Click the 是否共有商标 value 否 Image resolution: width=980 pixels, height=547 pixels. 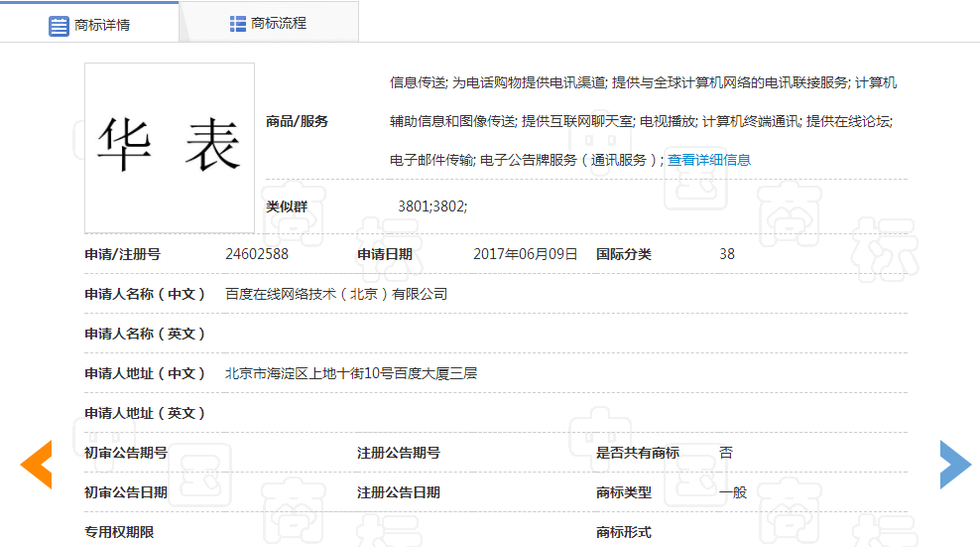tap(726, 453)
